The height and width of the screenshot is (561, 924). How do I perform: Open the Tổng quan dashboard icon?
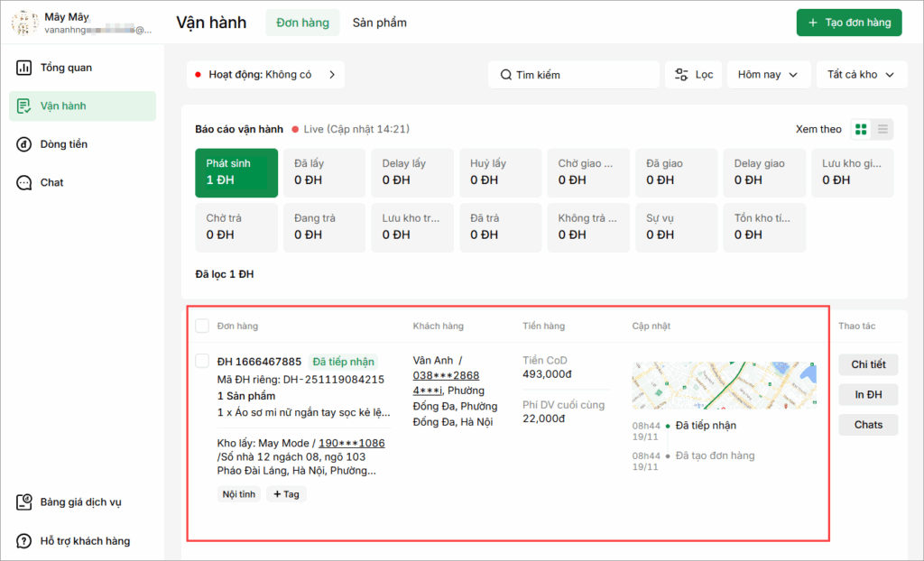click(x=24, y=68)
